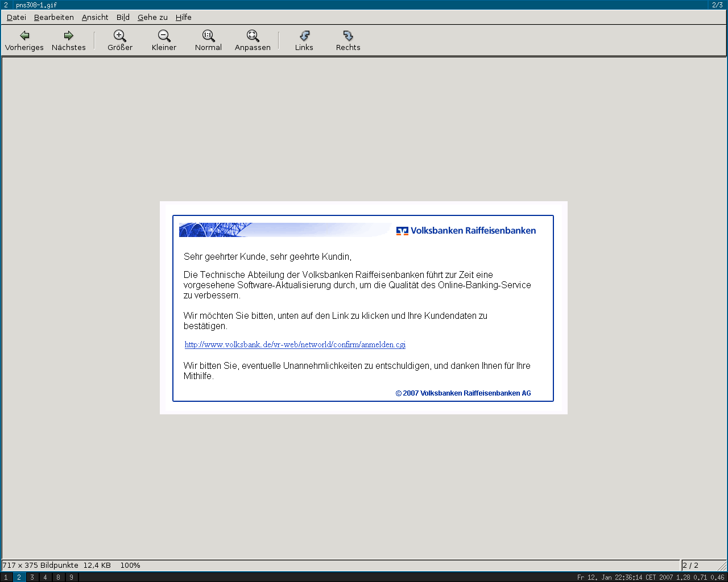Image resolution: width=728 pixels, height=582 pixels.
Task: Switch to workspace 8 in the bottom bar
Action: (x=58, y=577)
